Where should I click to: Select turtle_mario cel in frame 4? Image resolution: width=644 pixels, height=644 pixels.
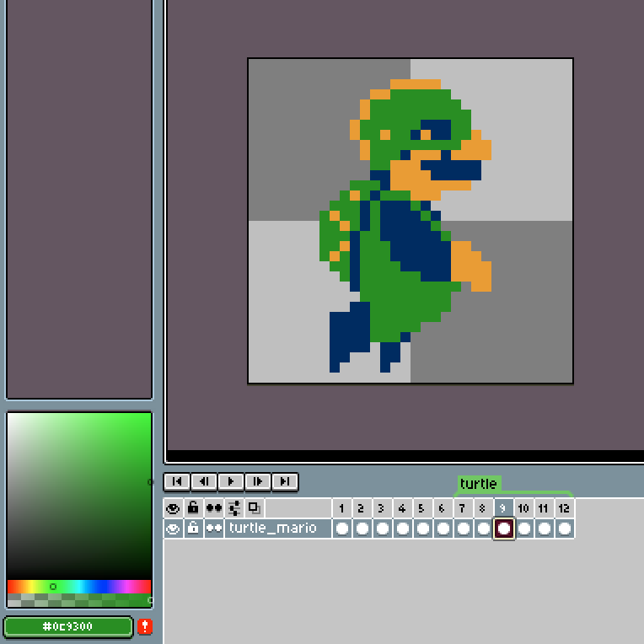[x=402, y=529]
